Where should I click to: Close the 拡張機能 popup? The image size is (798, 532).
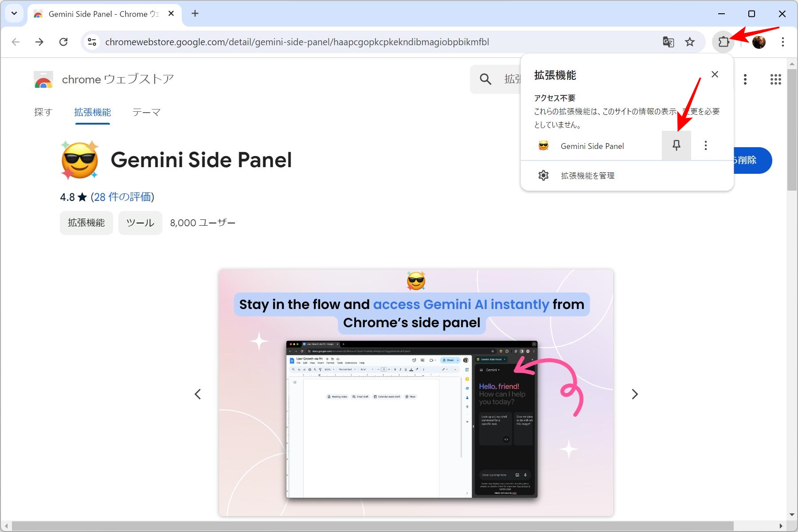(x=715, y=74)
